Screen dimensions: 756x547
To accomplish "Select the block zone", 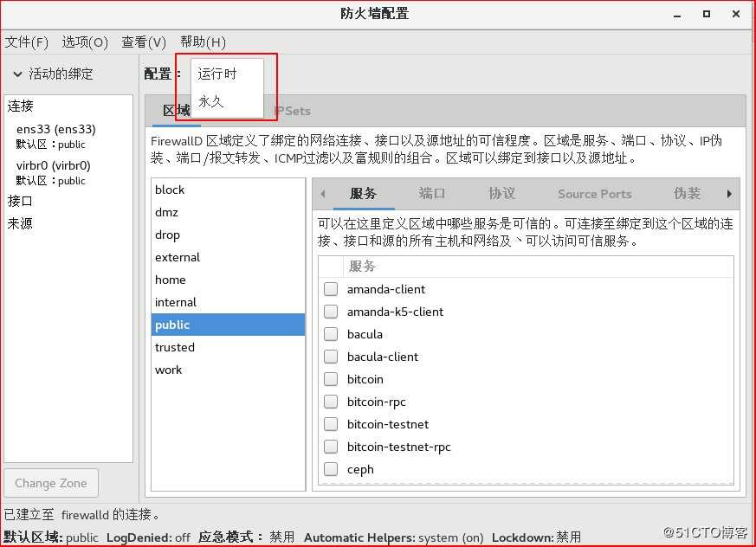I will click(x=228, y=190).
